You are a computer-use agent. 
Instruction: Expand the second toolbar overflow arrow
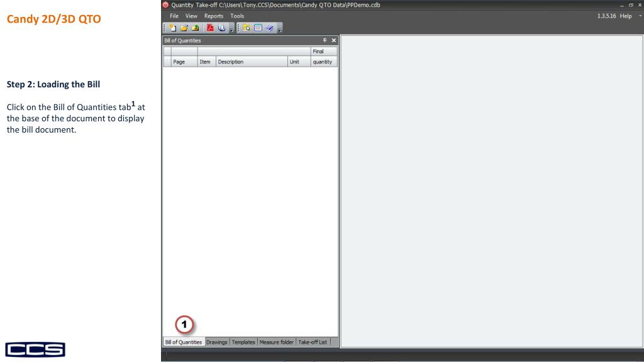click(280, 29)
